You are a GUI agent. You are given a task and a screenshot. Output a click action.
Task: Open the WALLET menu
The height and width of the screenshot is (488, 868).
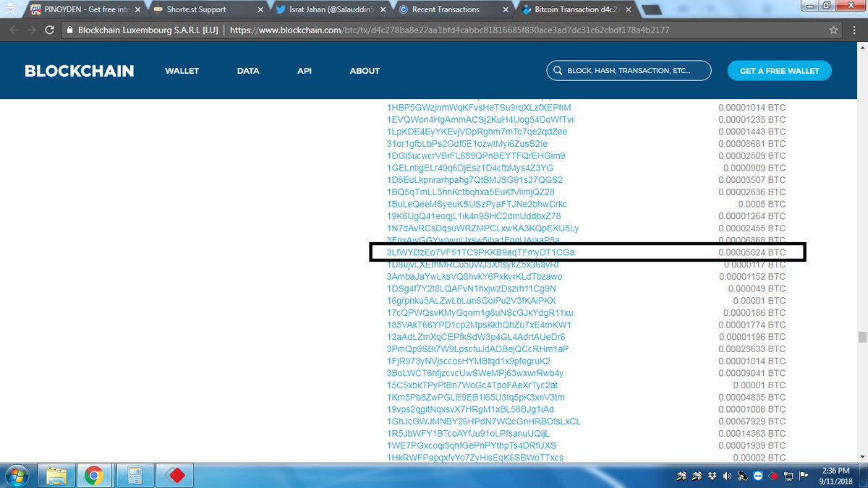pos(182,71)
